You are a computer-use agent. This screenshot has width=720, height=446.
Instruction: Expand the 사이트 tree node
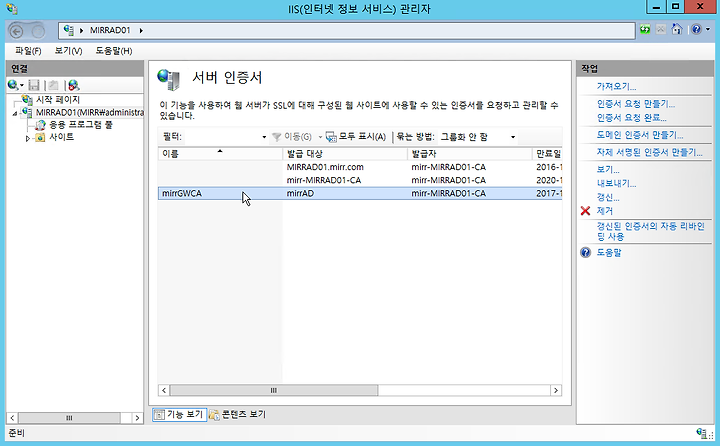coord(28,138)
